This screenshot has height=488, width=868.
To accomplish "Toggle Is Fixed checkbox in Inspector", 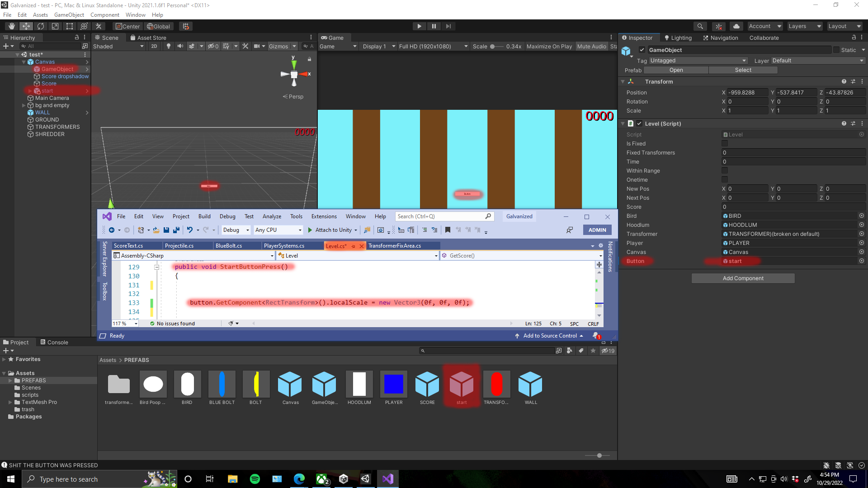I will point(724,143).
